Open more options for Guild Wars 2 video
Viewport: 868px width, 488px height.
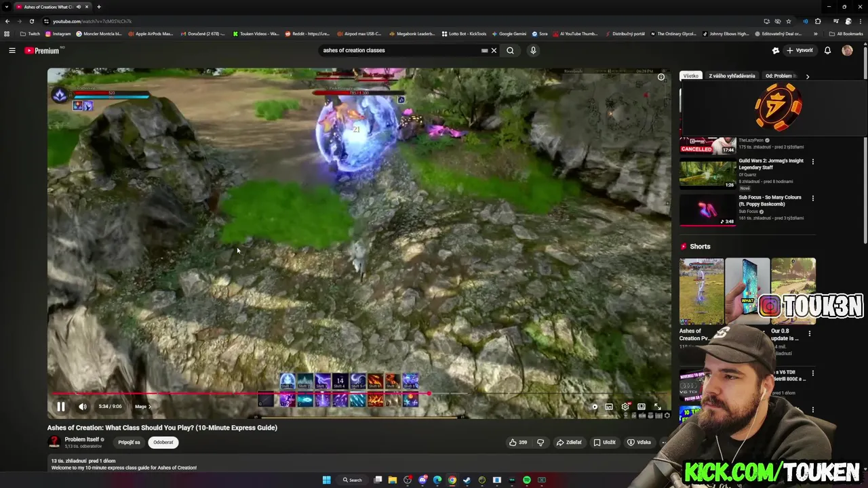pos(812,162)
